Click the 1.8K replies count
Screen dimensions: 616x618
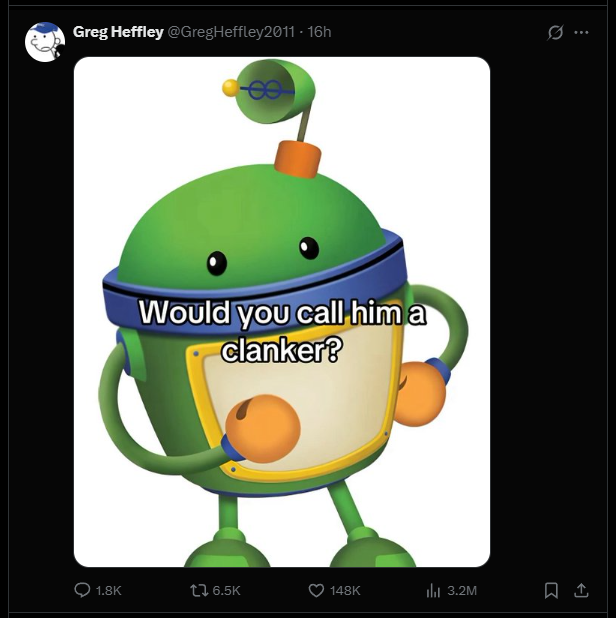pos(109,590)
